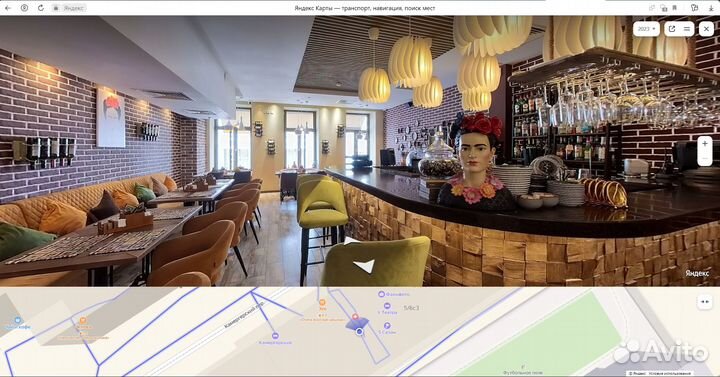
Task: Click the bookmark icon in browser toolbar
Action: point(675,8)
